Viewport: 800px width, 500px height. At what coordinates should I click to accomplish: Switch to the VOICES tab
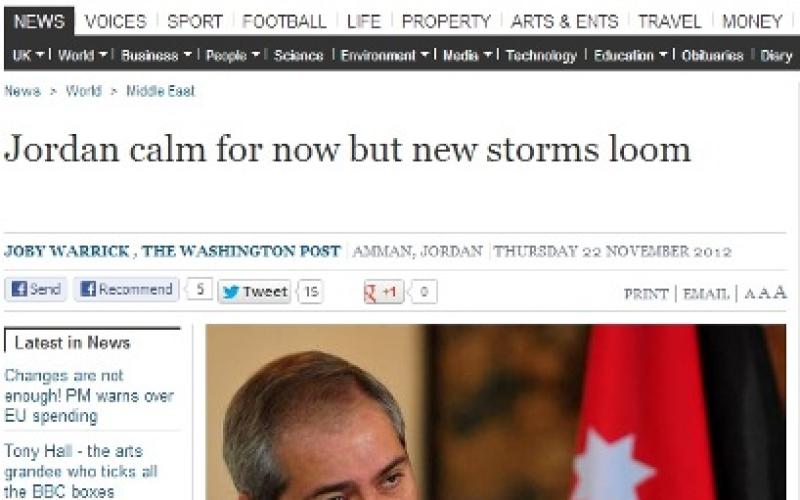tap(115, 21)
